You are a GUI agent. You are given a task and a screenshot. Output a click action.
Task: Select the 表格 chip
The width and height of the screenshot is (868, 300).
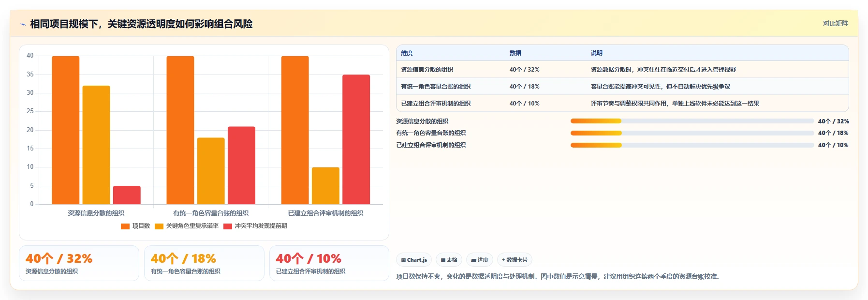coord(449,260)
